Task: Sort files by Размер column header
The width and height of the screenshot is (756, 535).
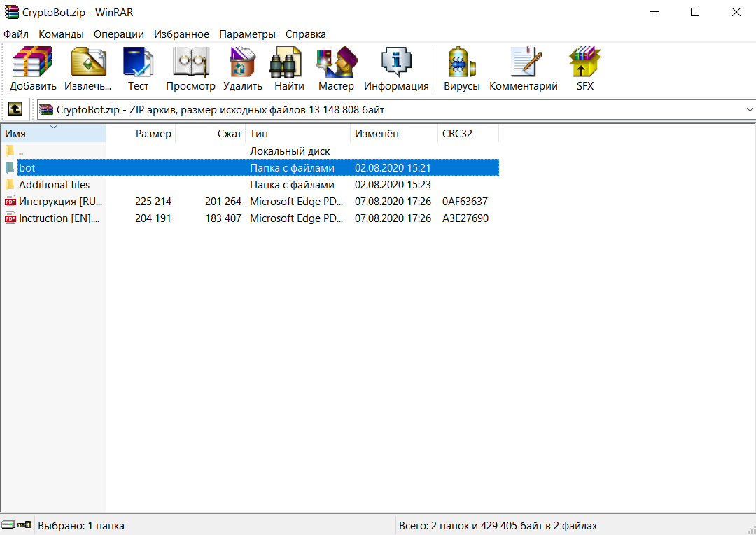Action: [x=140, y=134]
